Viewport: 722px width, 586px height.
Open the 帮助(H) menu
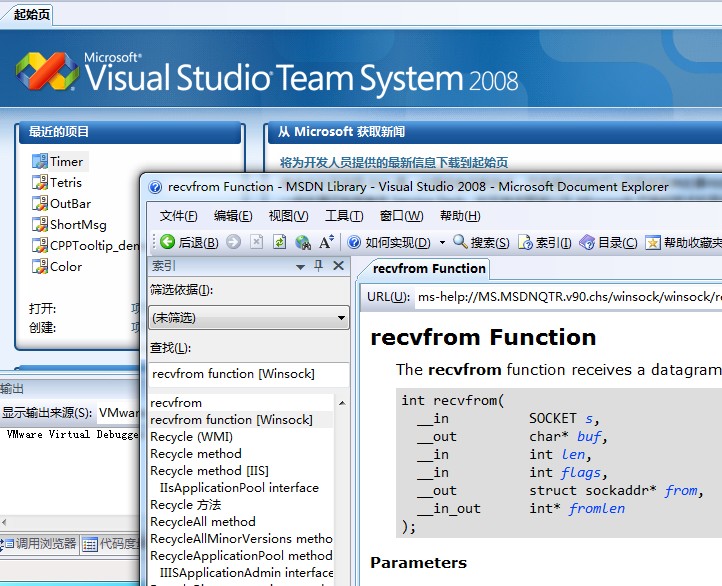coord(460,216)
